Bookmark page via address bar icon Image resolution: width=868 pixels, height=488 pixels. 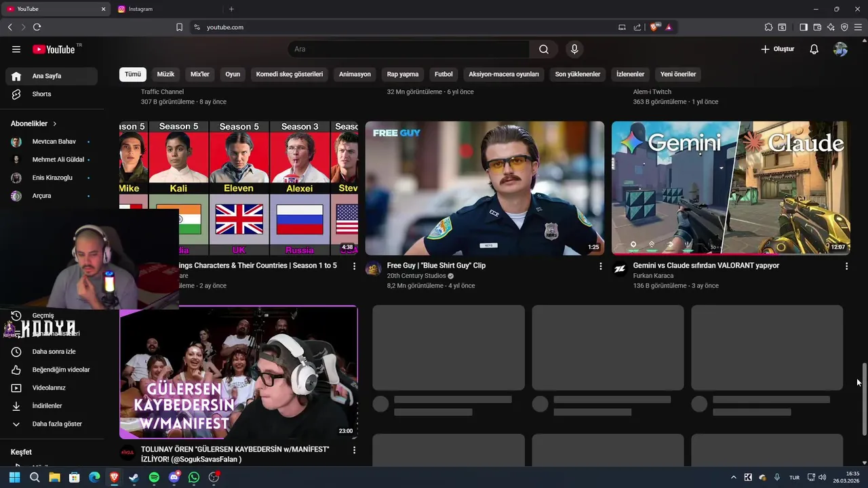(x=179, y=27)
